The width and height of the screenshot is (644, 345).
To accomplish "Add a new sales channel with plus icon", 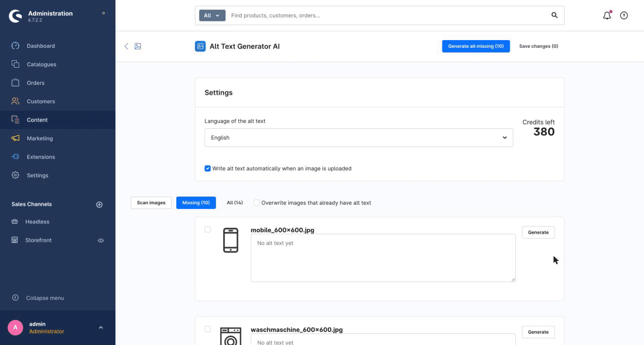I will pyautogui.click(x=99, y=205).
